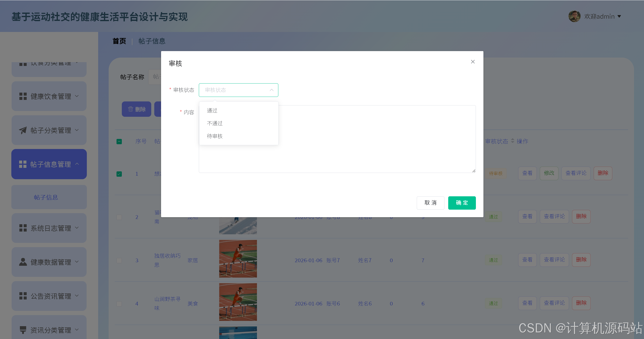The width and height of the screenshot is (644, 339).
Task: Check the row 3 checkbox
Action: [x=119, y=260]
